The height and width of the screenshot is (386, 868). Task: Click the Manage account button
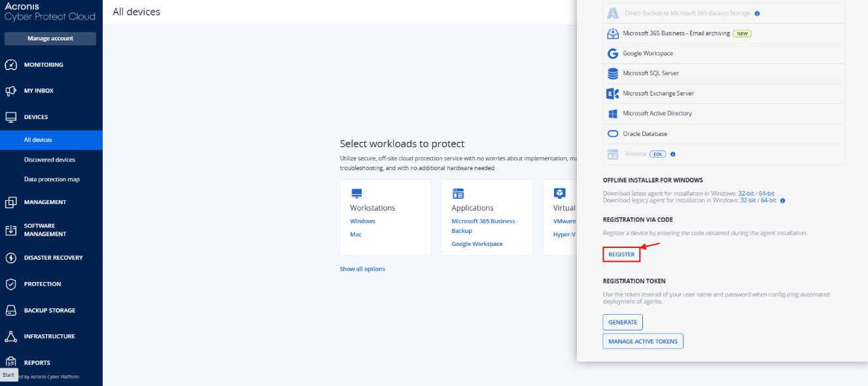(50, 39)
